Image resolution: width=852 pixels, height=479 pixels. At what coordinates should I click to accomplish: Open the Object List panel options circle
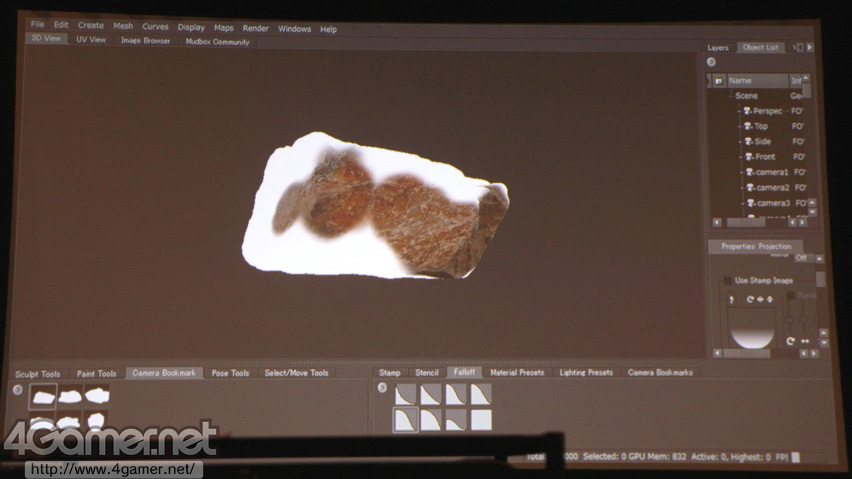pos(711,62)
